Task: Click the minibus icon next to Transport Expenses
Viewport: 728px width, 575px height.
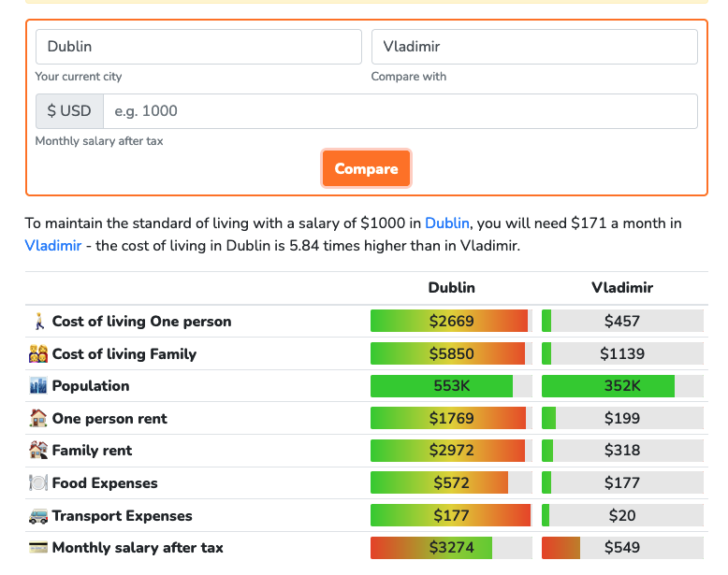Action: pyautogui.click(x=38, y=516)
